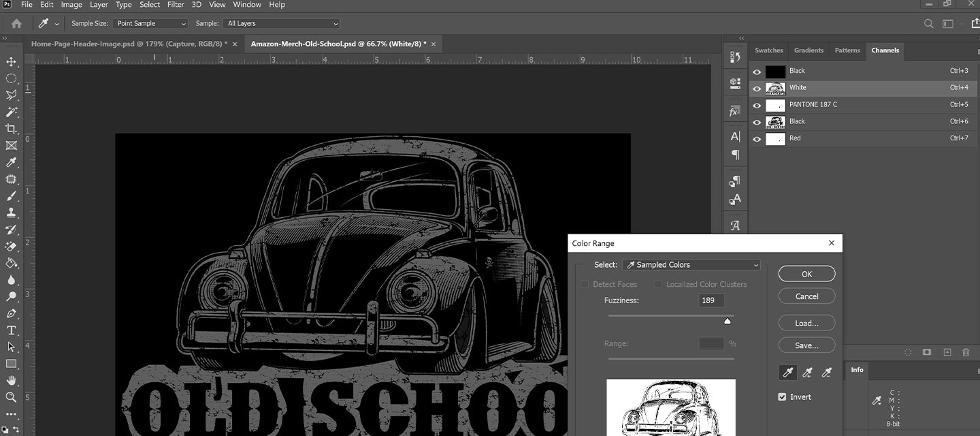Click OK in Color Range dialog
Image resolution: width=980 pixels, height=436 pixels.
(806, 274)
